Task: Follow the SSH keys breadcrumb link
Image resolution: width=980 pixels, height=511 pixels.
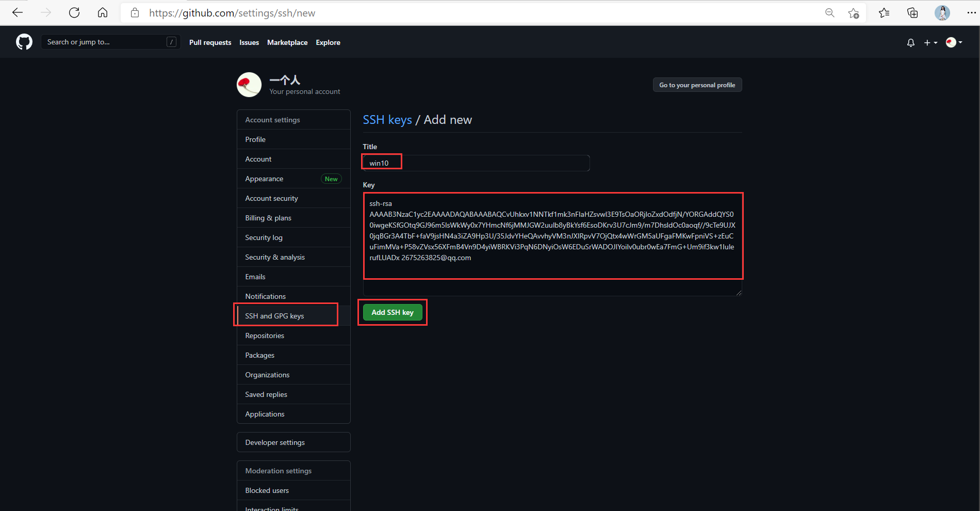Action: pyautogui.click(x=387, y=120)
